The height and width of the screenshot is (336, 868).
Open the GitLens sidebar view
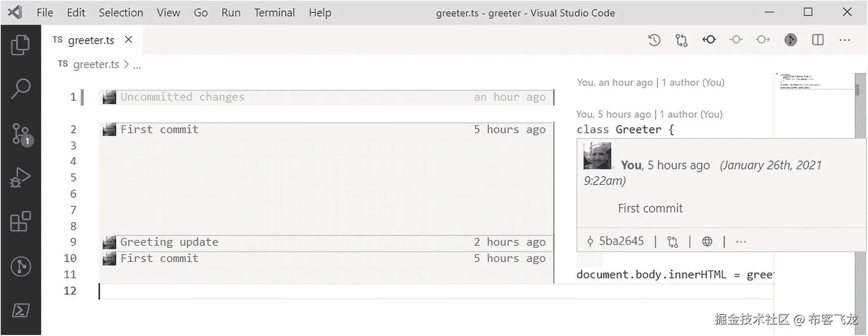click(x=20, y=266)
